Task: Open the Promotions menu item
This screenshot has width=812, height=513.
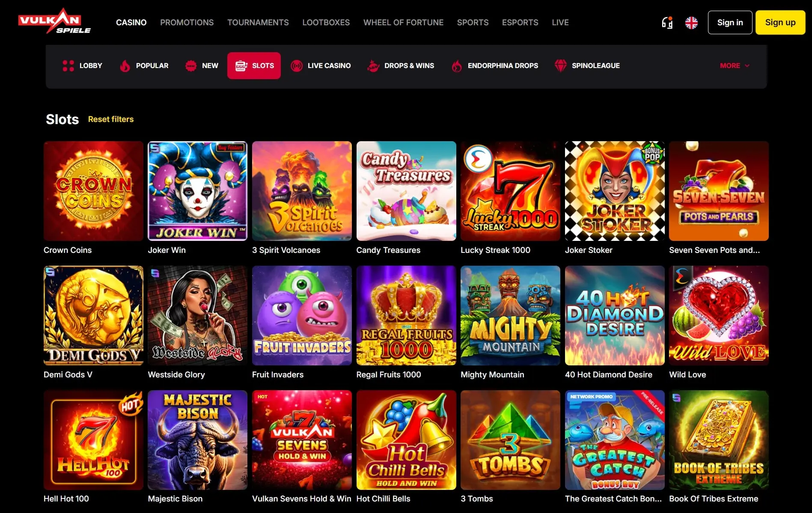Action: tap(187, 22)
